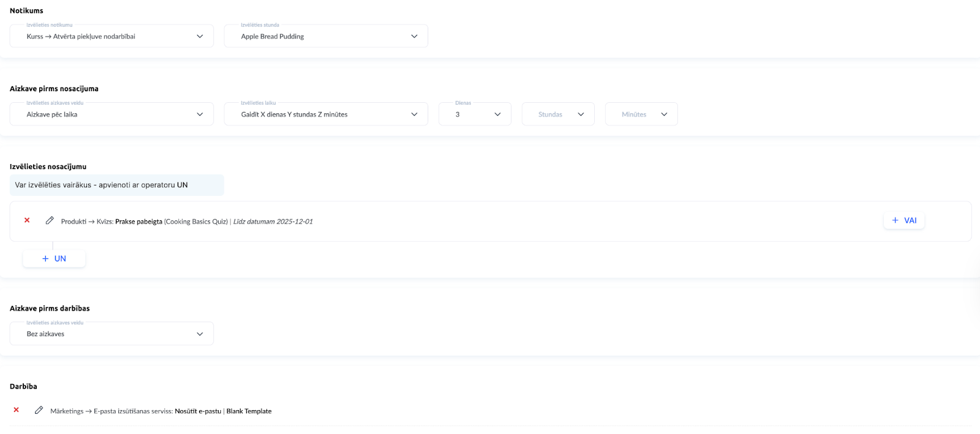Click plus icon on the VAI button

[x=895, y=220]
